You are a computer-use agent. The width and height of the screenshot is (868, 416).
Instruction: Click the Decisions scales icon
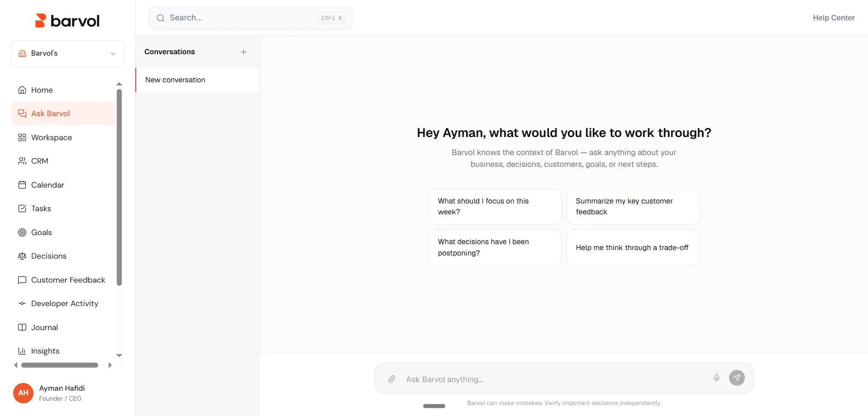22,256
